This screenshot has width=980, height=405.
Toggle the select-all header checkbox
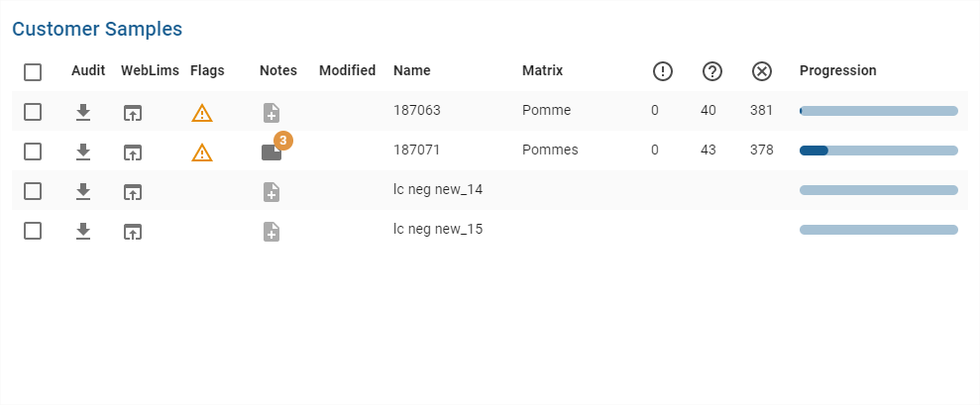point(33,71)
